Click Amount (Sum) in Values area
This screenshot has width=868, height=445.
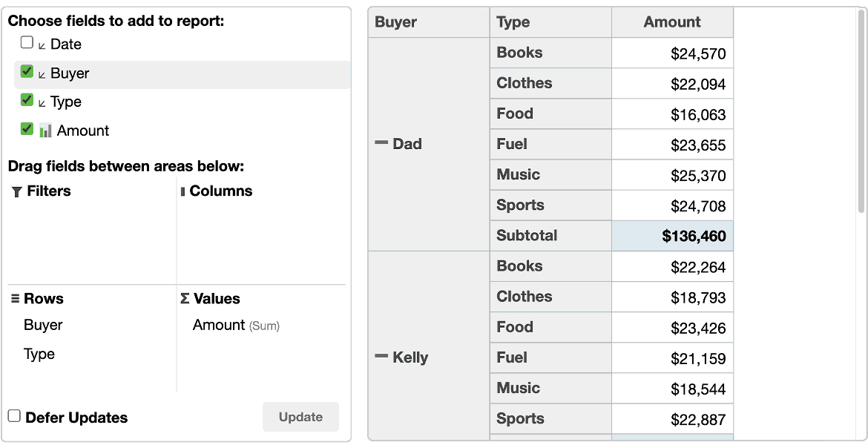(x=237, y=326)
